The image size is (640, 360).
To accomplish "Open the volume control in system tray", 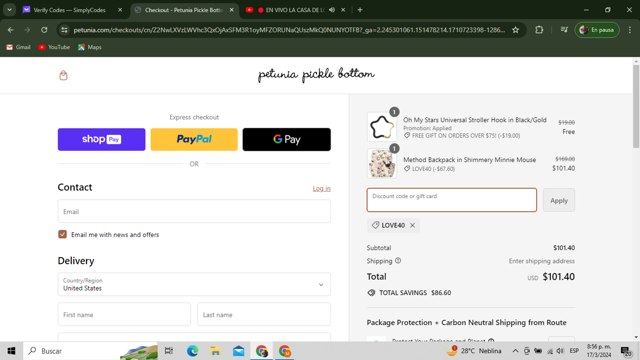I will [560, 351].
